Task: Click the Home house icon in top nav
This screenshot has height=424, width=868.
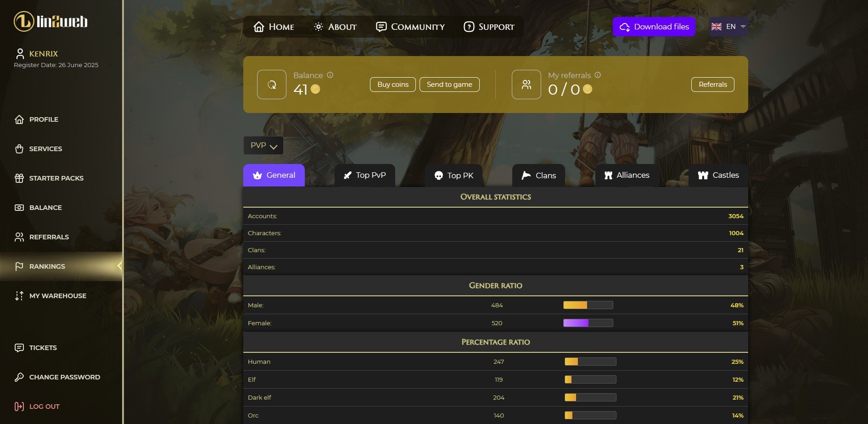Action: click(259, 27)
